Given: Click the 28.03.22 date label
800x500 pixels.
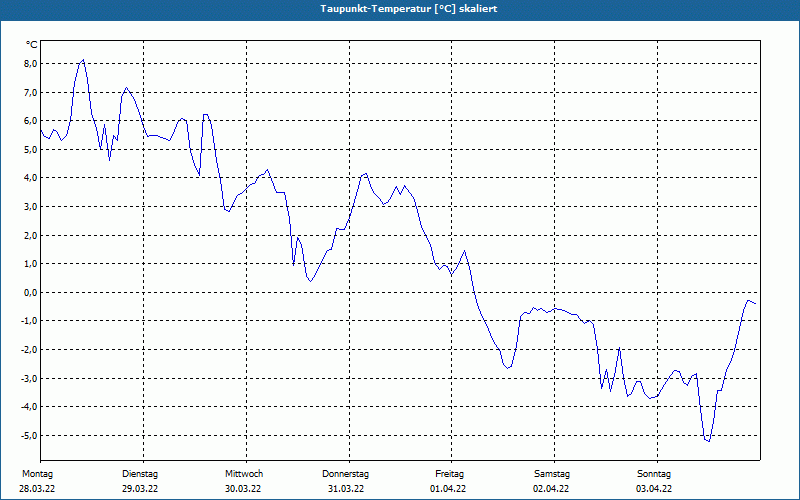Looking at the screenshot, I should pos(37,489).
